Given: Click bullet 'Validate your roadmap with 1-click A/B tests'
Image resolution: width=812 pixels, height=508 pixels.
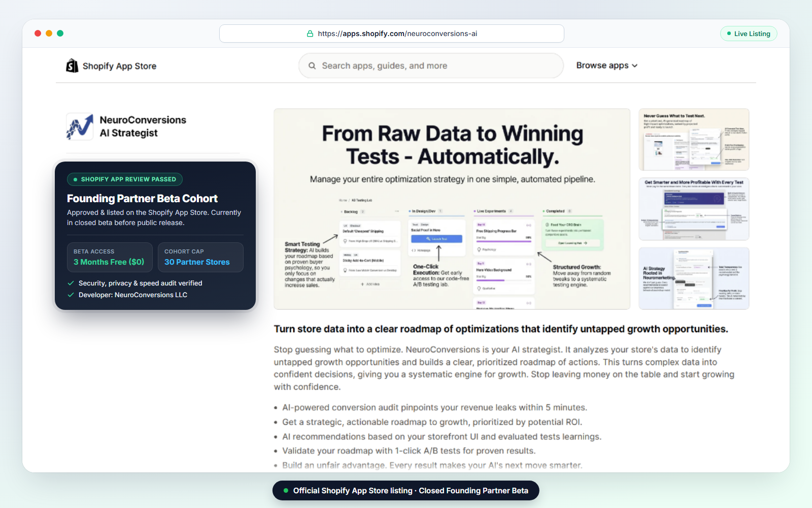Looking at the screenshot, I should tap(409, 451).
